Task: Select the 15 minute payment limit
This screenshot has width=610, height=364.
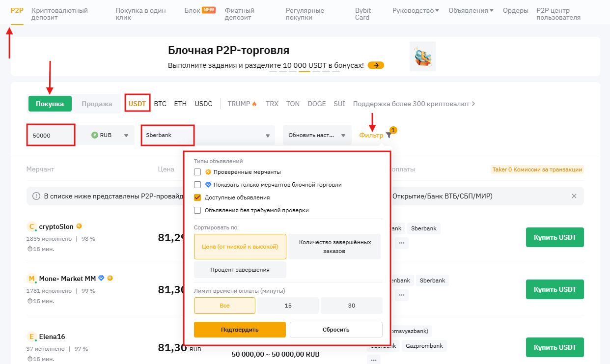Action: pos(288,306)
